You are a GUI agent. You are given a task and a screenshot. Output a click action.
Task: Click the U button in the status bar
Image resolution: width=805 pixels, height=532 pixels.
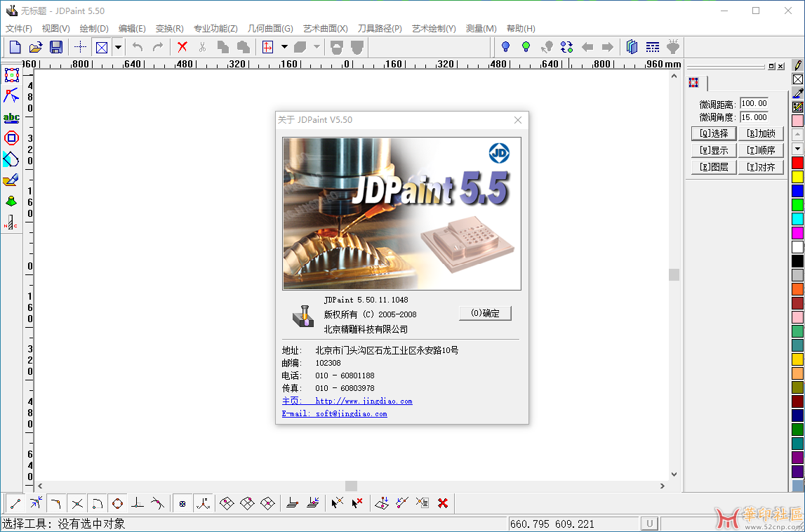(x=650, y=524)
